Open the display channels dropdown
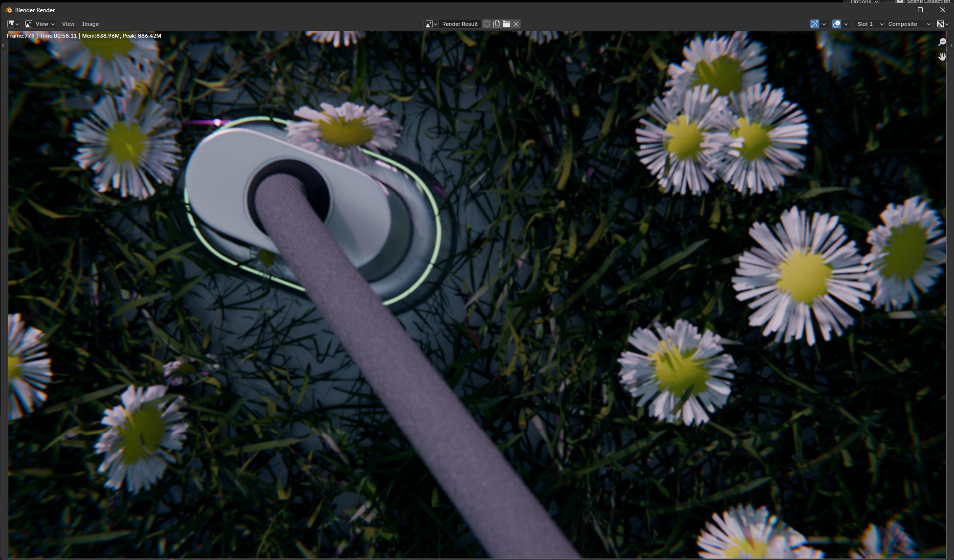954x560 pixels. pyautogui.click(x=942, y=24)
